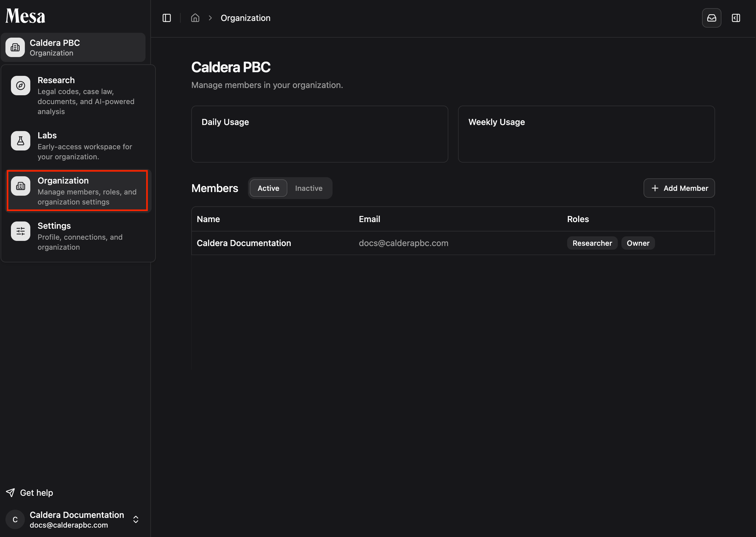The image size is (756, 537).
Task: Click the Research compass icon
Action: pyautogui.click(x=21, y=86)
